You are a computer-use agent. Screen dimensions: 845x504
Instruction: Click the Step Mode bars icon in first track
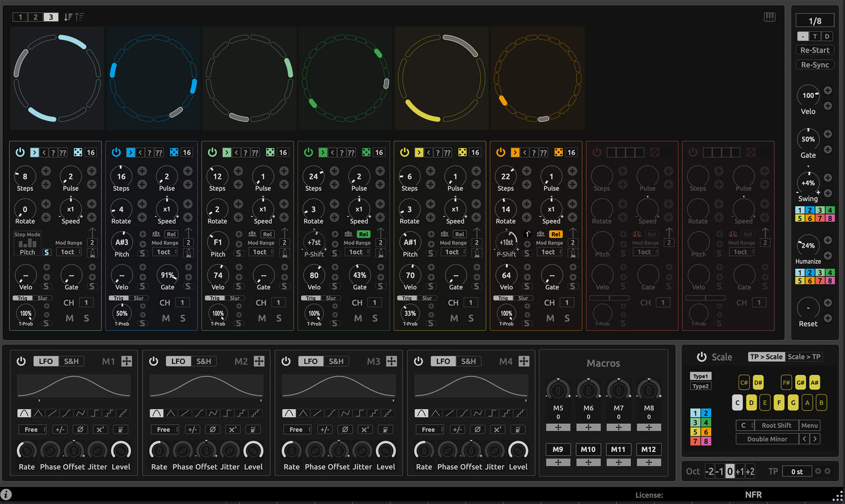click(x=27, y=243)
